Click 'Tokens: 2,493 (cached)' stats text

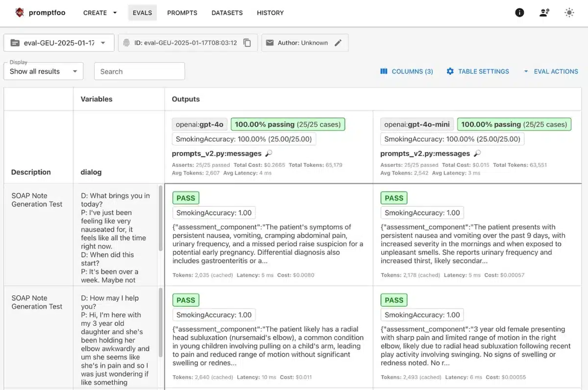(x=411, y=377)
